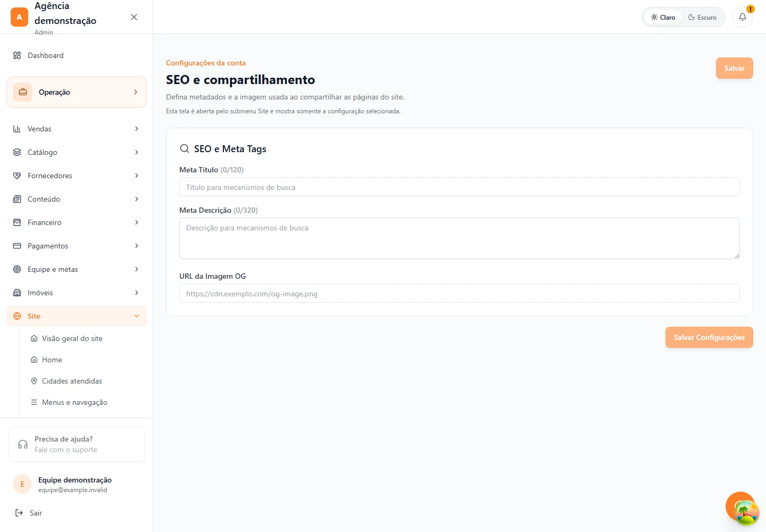Open notifications bell icon
The width and height of the screenshot is (766, 532).
[x=743, y=17]
